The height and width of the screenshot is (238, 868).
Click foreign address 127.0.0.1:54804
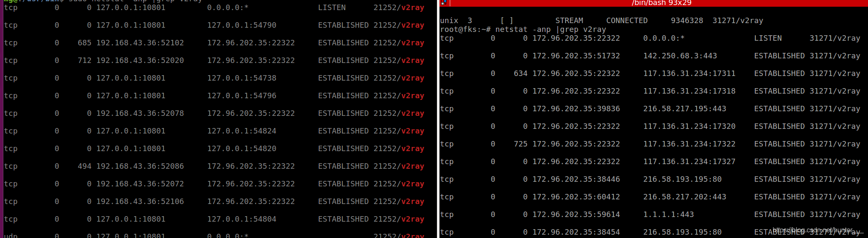coord(242,219)
